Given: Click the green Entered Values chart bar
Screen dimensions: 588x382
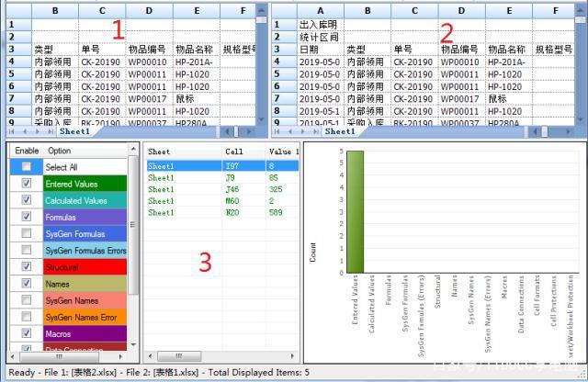Looking at the screenshot, I should tap(356, 212).
